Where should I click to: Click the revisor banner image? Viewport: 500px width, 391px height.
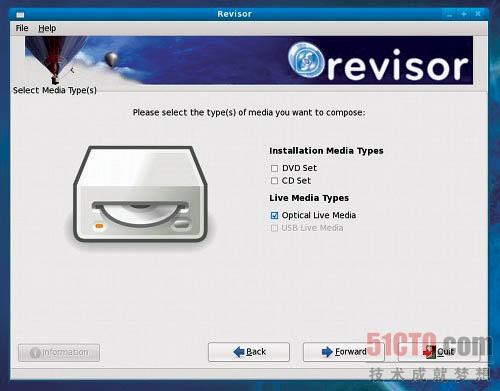tap(249, 60)
